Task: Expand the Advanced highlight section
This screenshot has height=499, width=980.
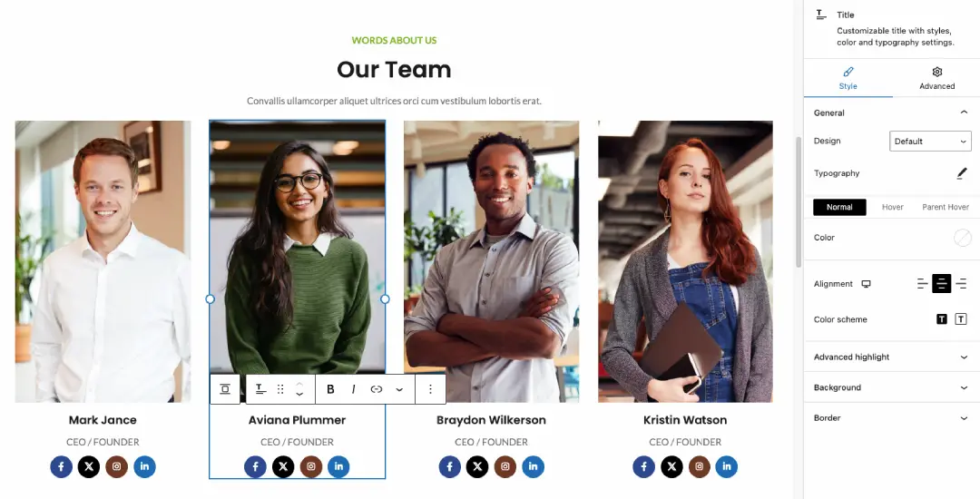Action: 892,357
